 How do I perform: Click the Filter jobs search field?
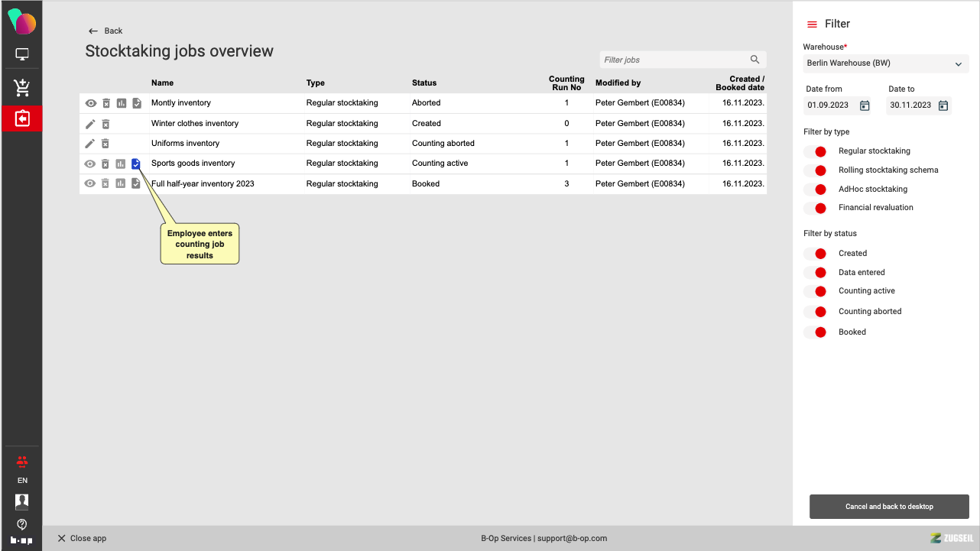click(673, 60)
